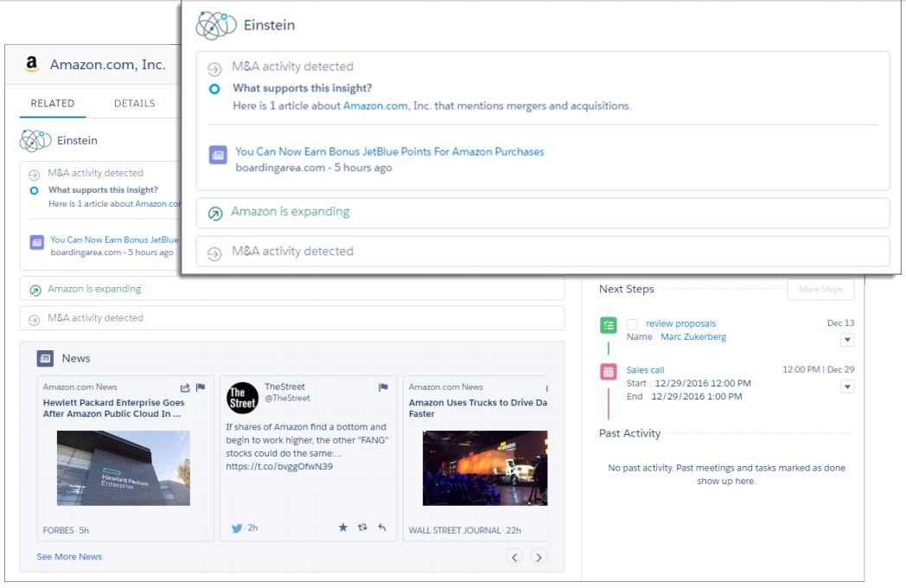Image resolution: width=906 pixels, height=588 pixels.
Task: Open dropdown menu for review proposals task
Action: [847, 340]
